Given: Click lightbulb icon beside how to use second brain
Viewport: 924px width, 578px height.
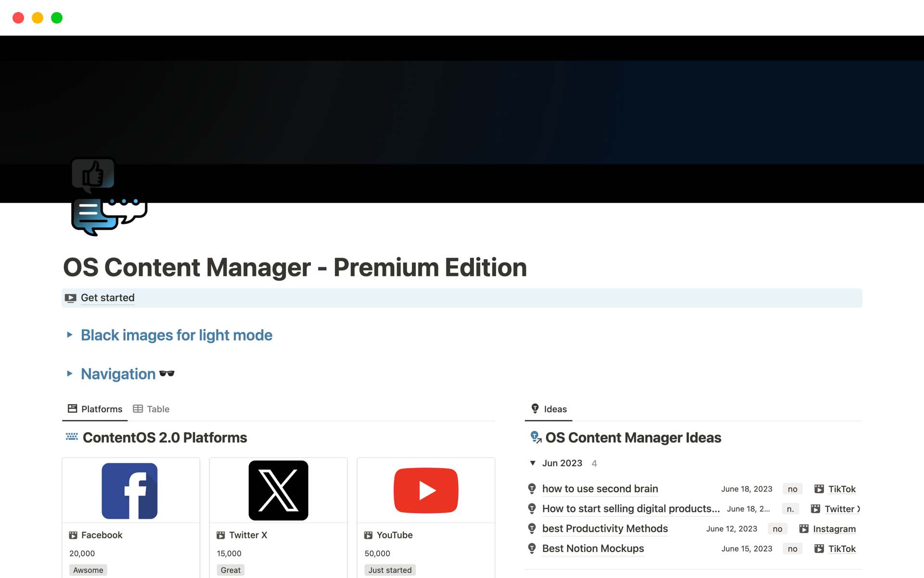Looking at the screenshot, I should [532, 489].
